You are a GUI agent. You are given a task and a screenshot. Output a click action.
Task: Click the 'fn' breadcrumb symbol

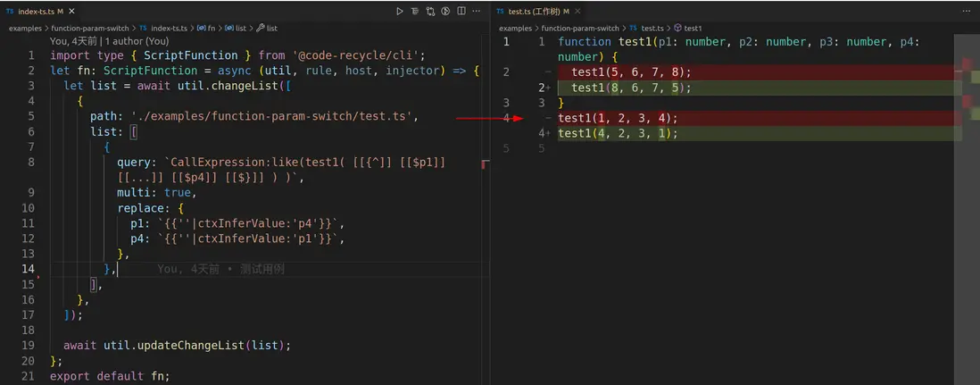[212, 29]
